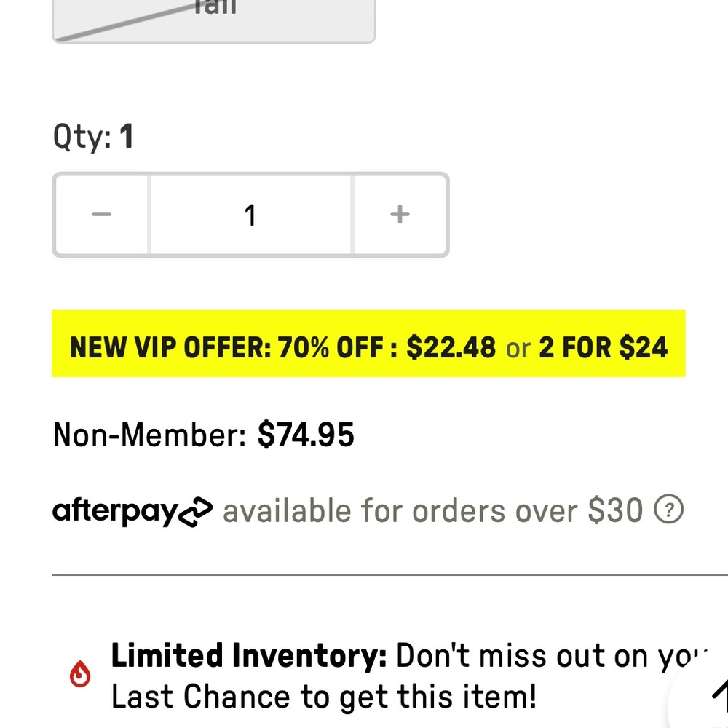
Task: Click 'Don't miss out' inventory message
Action: (x=546, y=656)
